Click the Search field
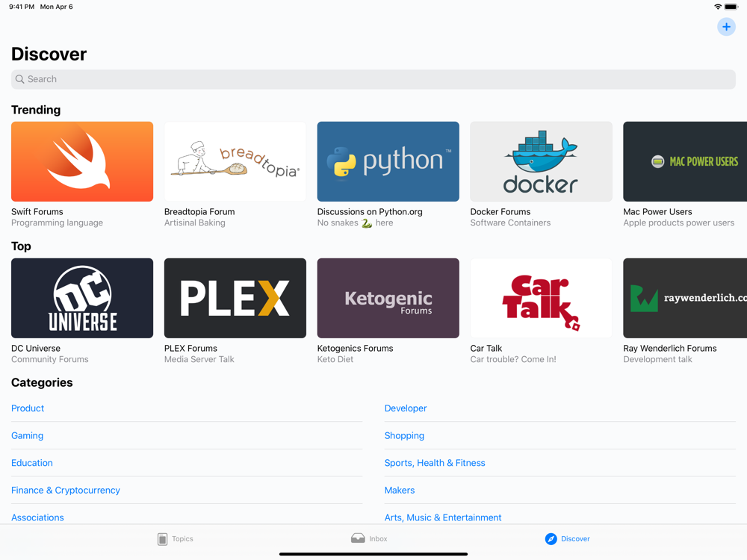This screenshot has height=560, width=747. (373, 79)
